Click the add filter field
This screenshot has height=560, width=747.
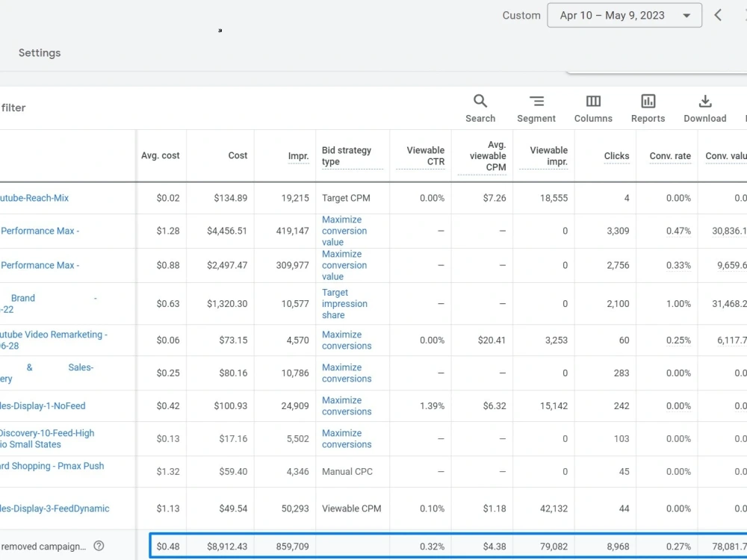(13, 108)
